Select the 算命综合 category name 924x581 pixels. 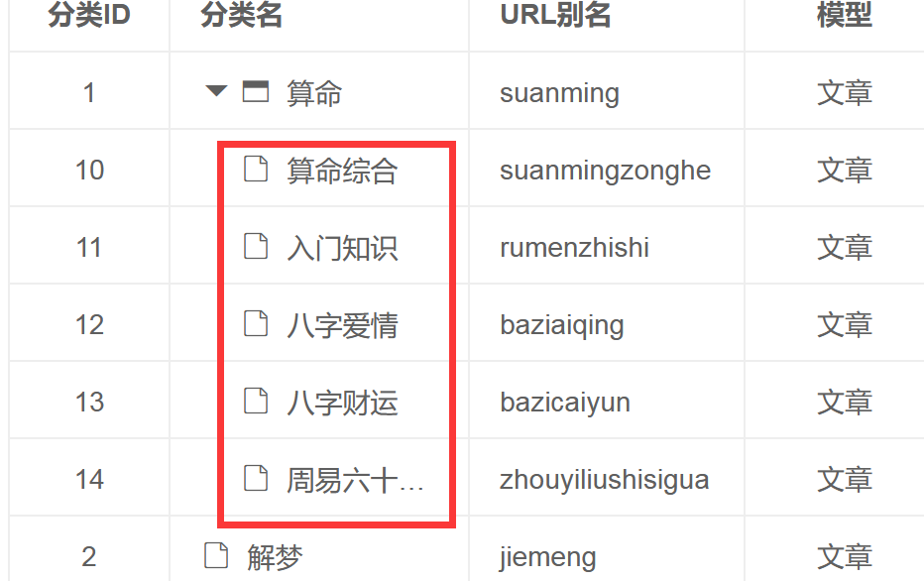point(342,171)
